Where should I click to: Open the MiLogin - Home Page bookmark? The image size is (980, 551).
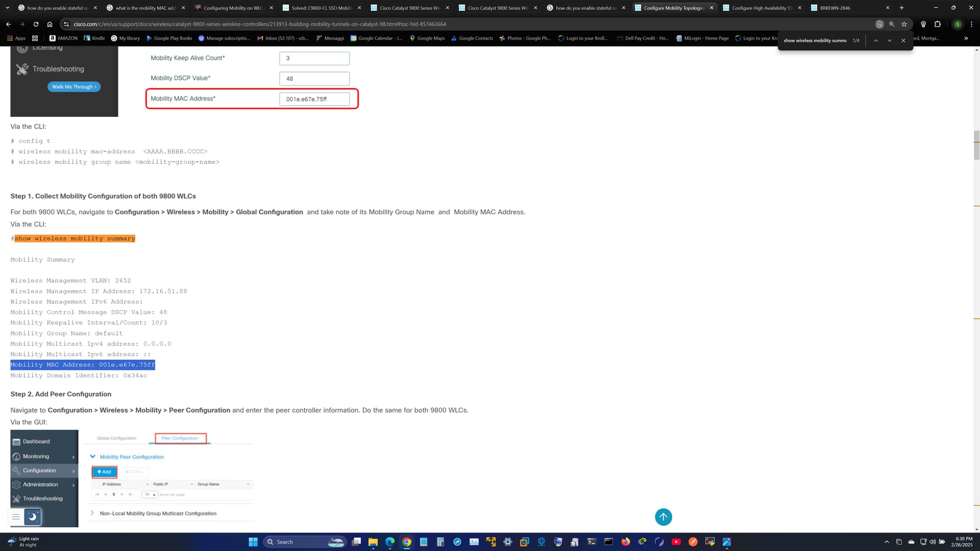[x=702, y=38]
